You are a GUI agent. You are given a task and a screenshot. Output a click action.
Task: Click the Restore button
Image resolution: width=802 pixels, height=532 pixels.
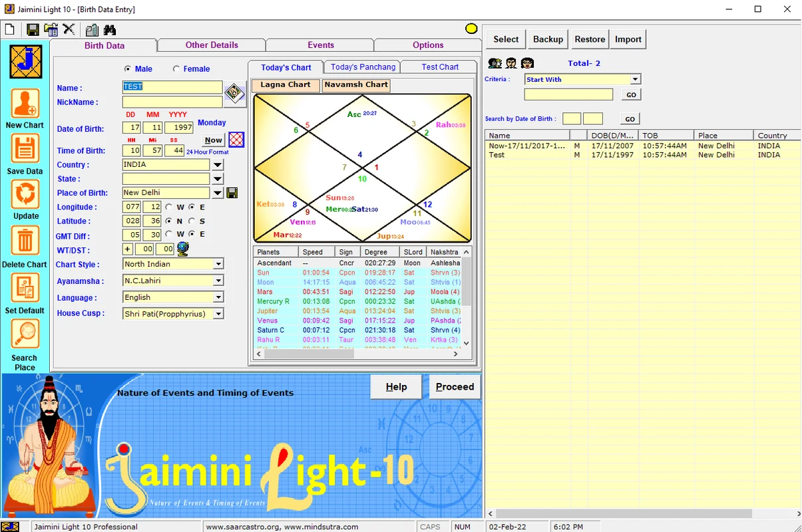tap(590, 39)
